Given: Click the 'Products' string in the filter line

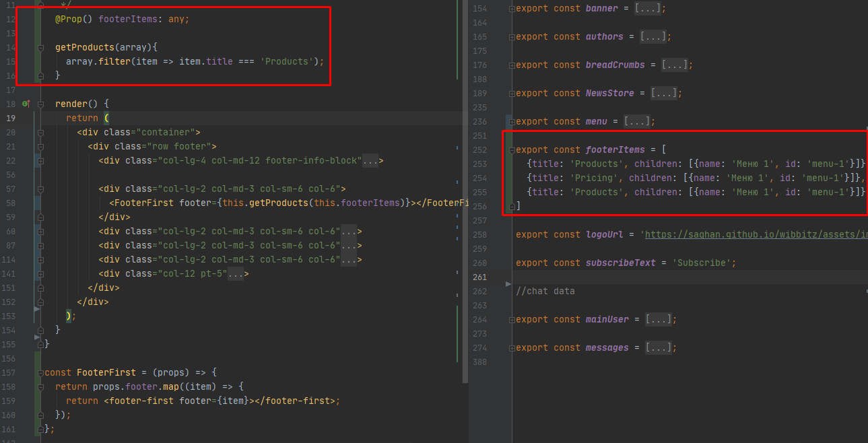Looking at the screenshot, I should tap(287, 61).
